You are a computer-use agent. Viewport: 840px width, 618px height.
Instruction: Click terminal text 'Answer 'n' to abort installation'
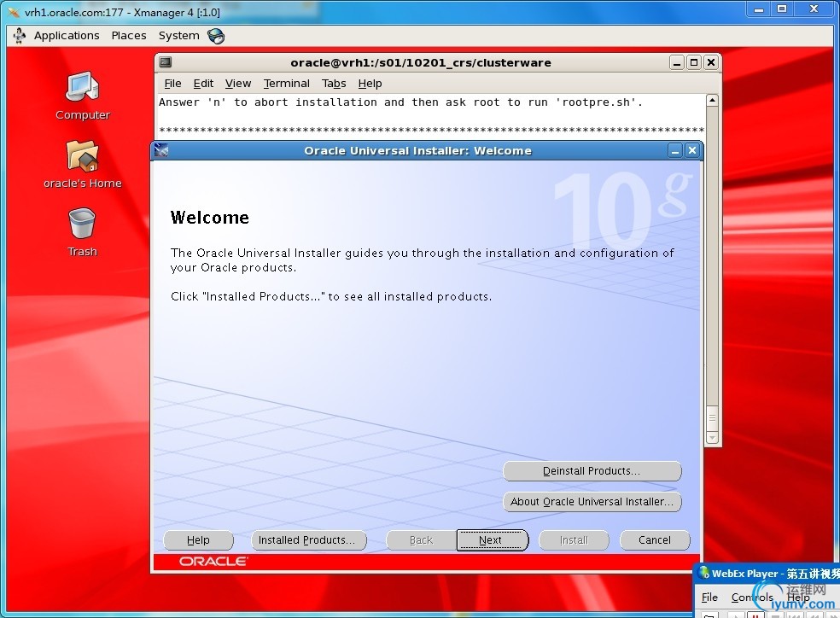[268, 102]
